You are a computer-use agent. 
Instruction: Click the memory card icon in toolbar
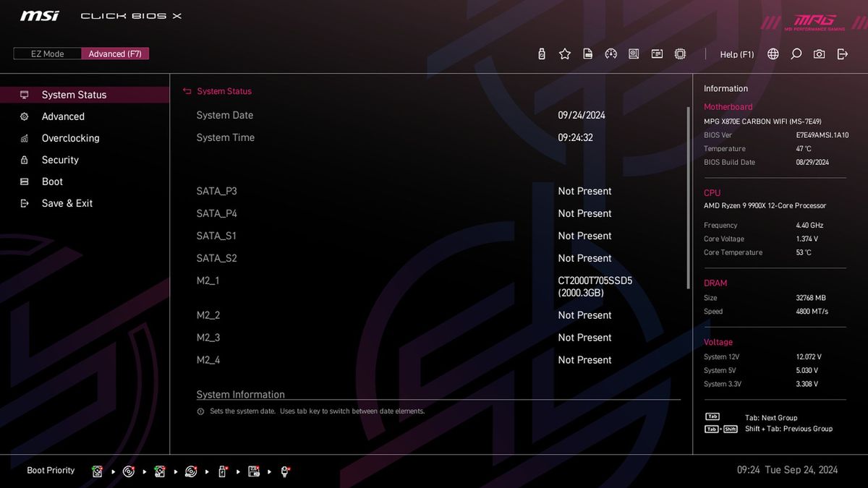click(x=657, y=54)
